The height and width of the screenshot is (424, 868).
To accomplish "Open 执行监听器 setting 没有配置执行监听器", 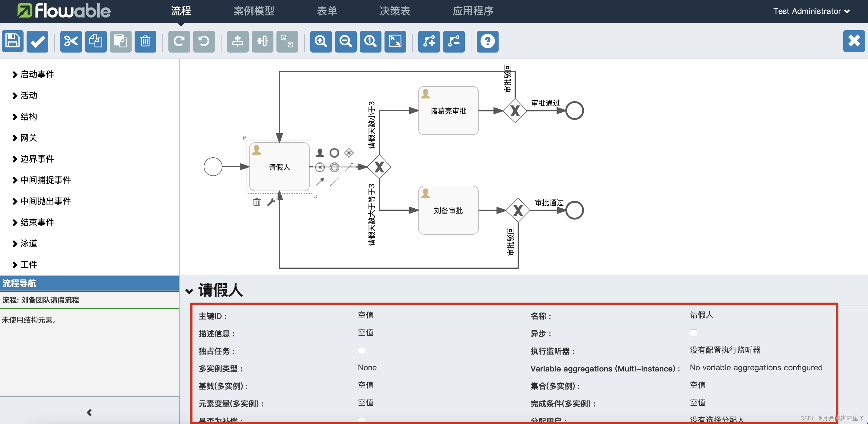I will [x=725, y=350].
